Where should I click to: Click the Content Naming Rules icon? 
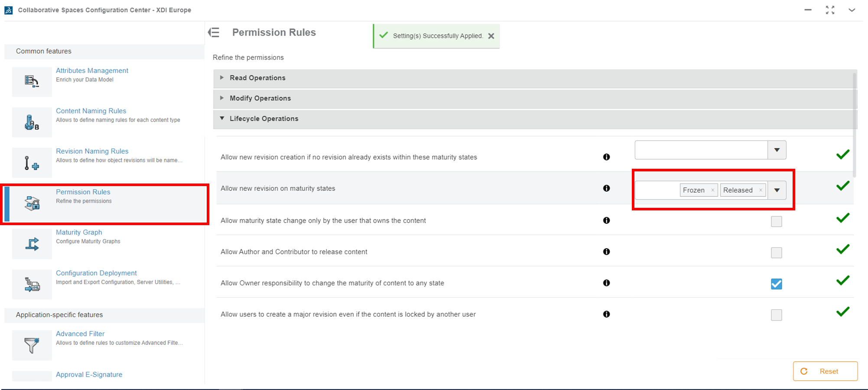pos(32,122)
